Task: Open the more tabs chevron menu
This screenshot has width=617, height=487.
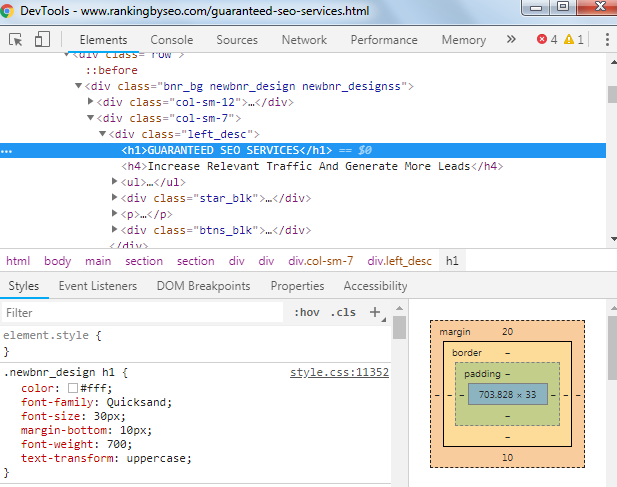Action: coord(511,39)
